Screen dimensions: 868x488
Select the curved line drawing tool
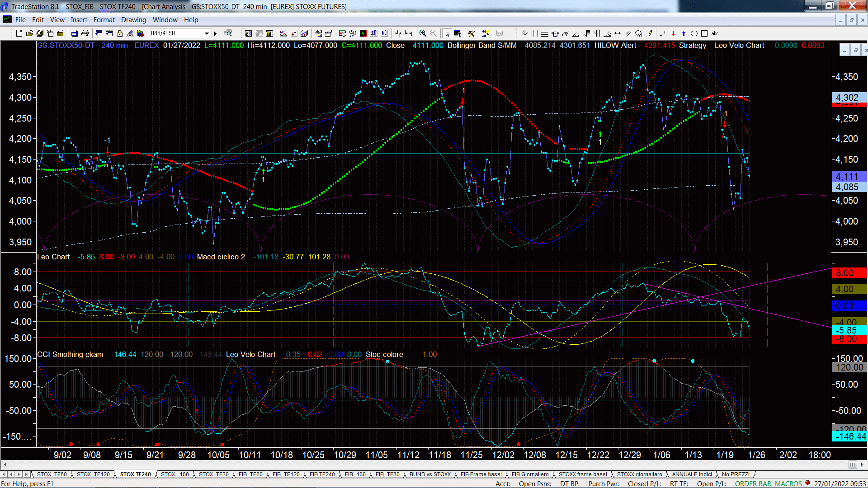point(662,33)
